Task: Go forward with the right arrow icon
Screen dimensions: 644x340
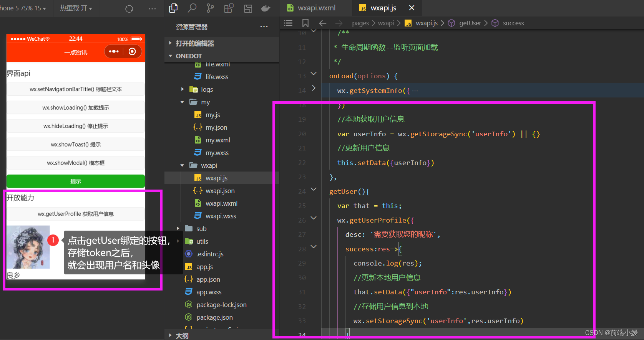Action: [339, 23]
